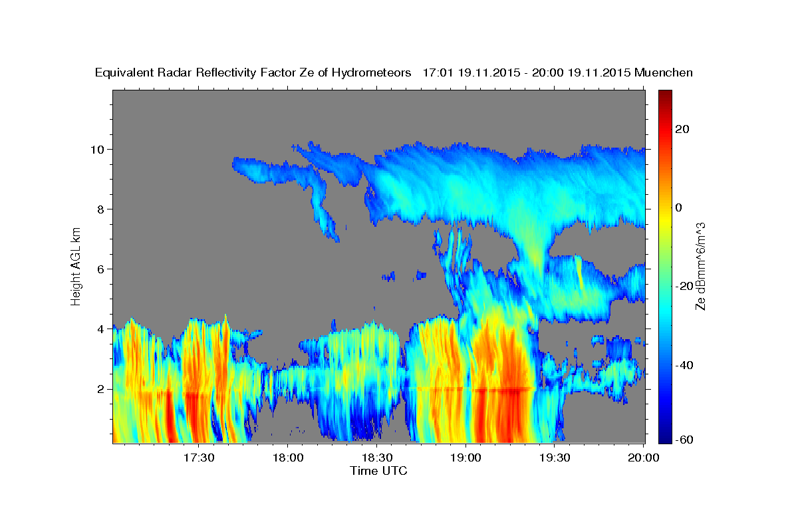798x532 pixels.
Task: Click the '19:00' time tick label
Action: click(465, 458)
